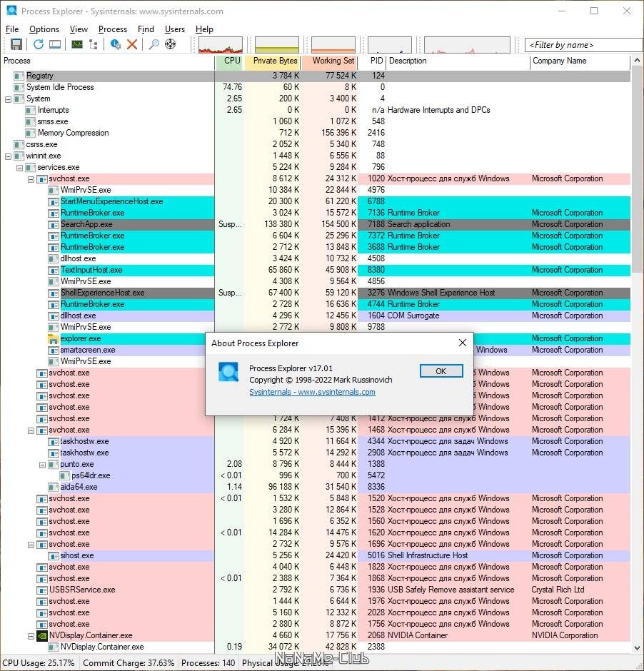Open the Help menu

204,29
